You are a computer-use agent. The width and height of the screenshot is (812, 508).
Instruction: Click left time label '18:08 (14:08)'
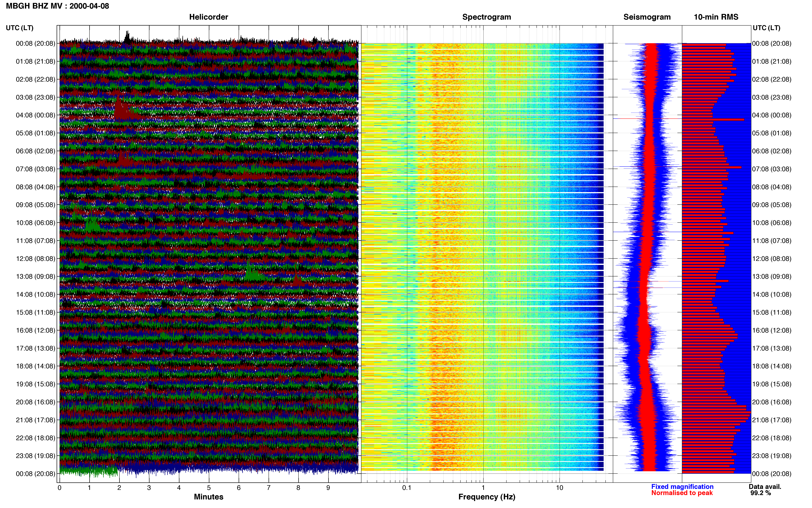pyautogui.click(x=36, y=366)
